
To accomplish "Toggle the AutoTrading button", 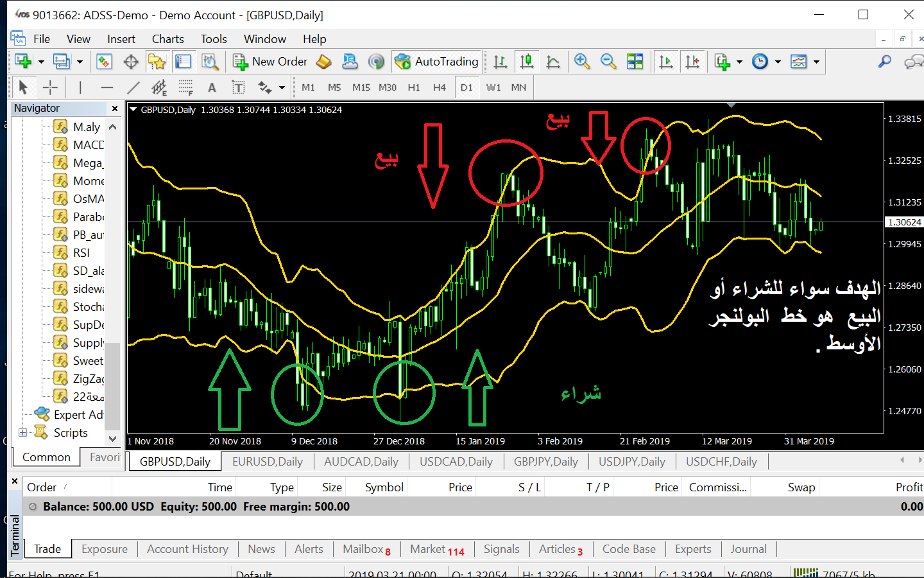I will point(437,62).
